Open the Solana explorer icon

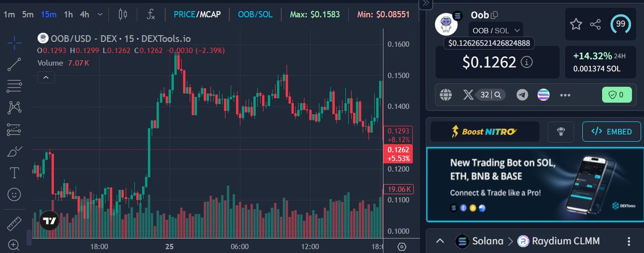544,95
